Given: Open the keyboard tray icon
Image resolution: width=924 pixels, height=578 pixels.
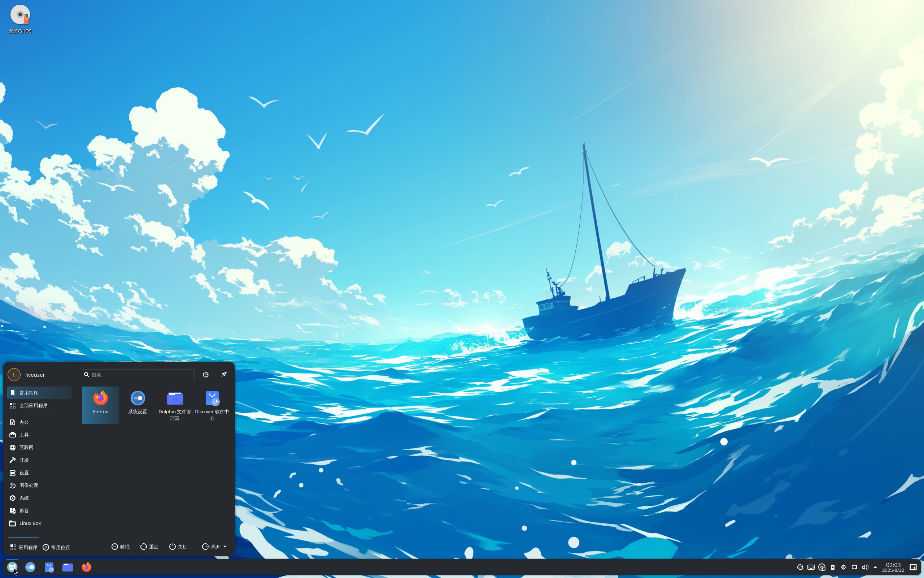Looking at the screenshot, I should (811, 567).
